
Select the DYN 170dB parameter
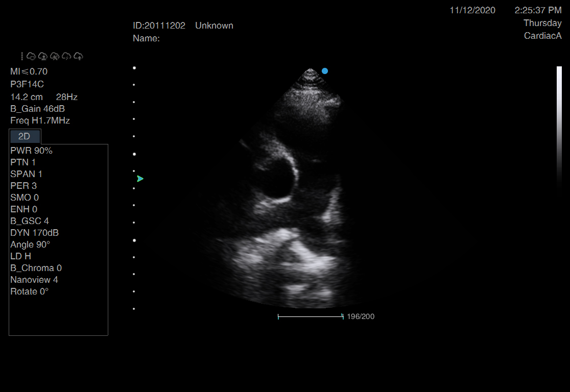tap(34, 233)
